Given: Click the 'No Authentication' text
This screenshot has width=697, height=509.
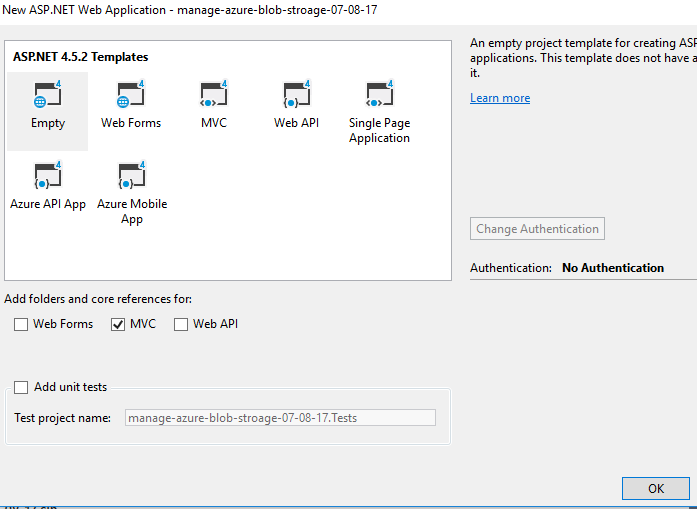Looking at the screenshot, I should tap(613, 268).
